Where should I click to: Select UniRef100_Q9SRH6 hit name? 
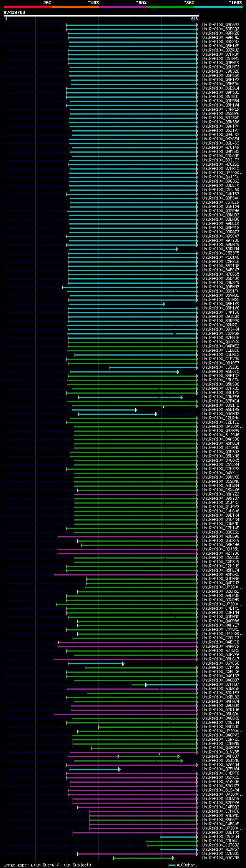[x=221, y=211]
